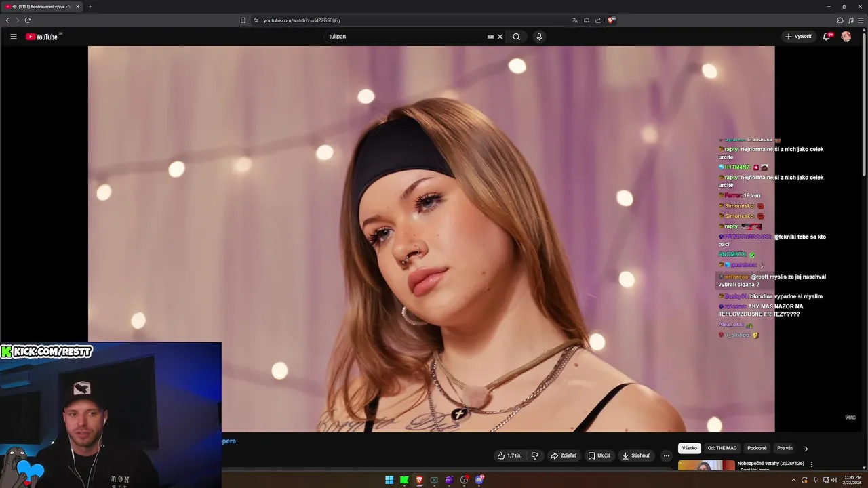Open options menu for Nebezpečné vztahy video
The image size is (868, 488).
[812, 464]
